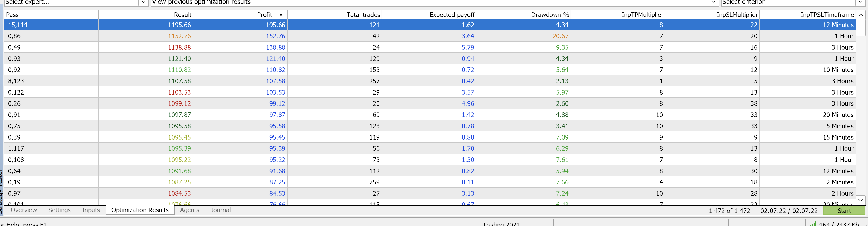This screenshot has height=226, width=868.
Task: Sort by the Total trades column header
Action: 363,15
